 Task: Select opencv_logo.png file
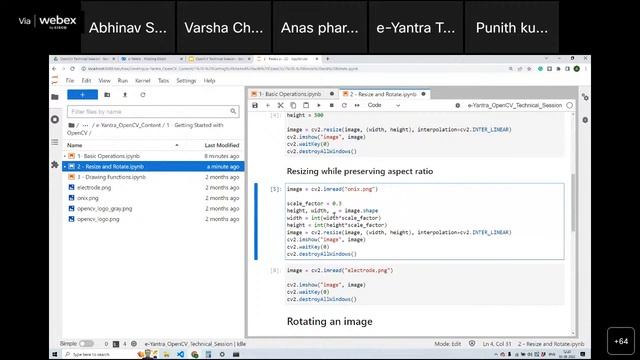(153, 219)
